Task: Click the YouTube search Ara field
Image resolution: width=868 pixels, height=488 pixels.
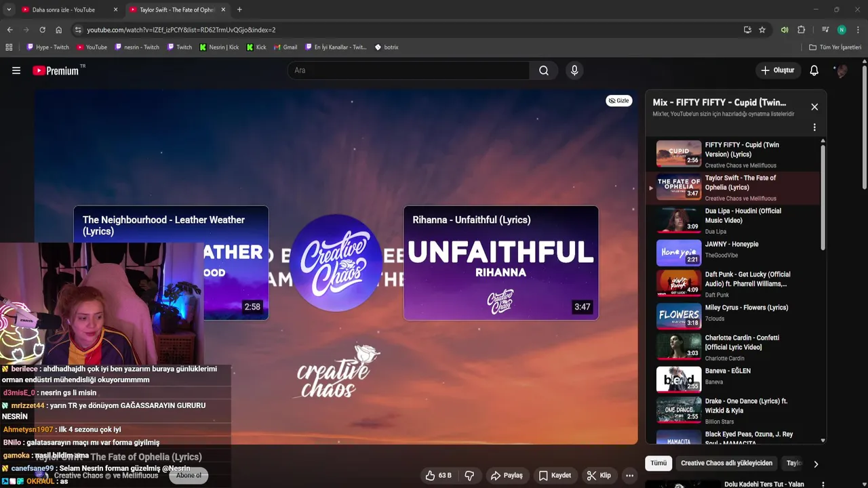Action: [409, 70]
